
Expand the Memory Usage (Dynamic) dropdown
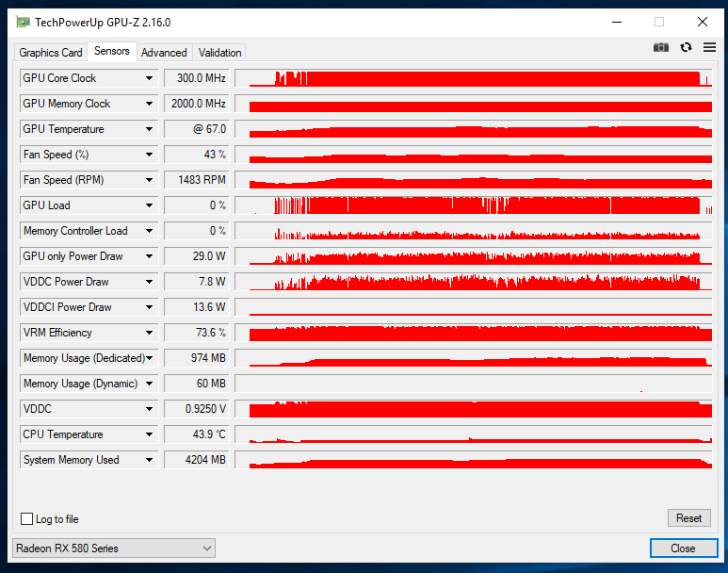pos(149,384)
